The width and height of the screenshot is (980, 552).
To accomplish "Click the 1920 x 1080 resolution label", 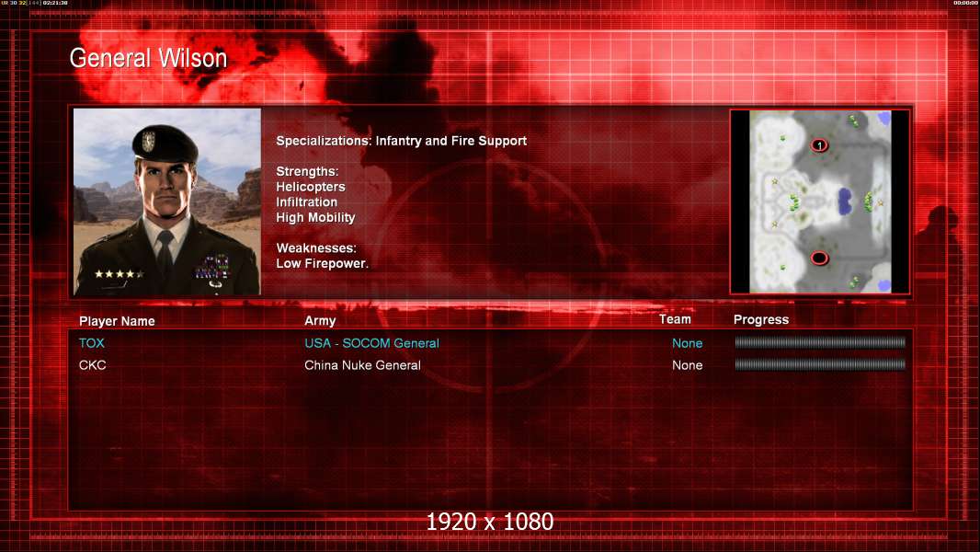I will (x=490, y=522).
